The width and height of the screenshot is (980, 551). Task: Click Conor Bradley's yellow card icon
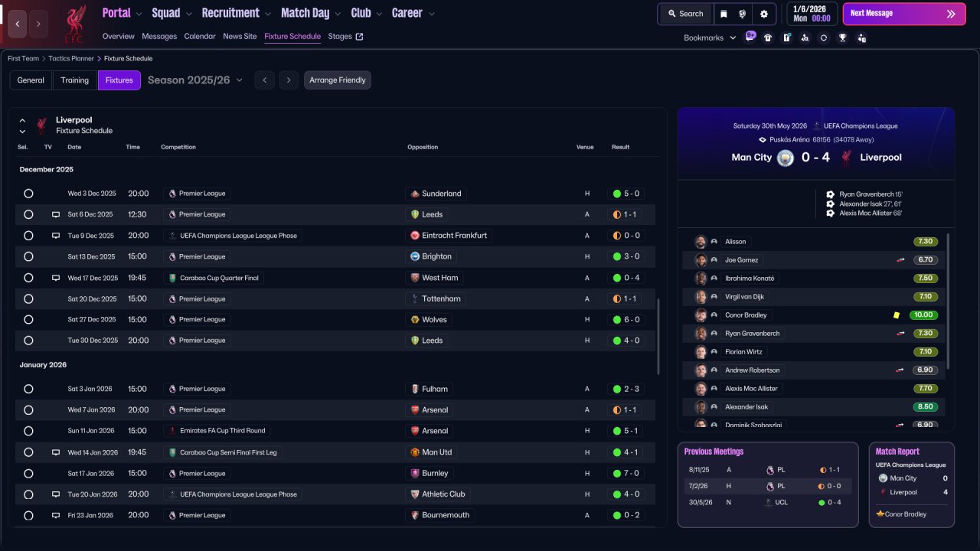[897, 315]
